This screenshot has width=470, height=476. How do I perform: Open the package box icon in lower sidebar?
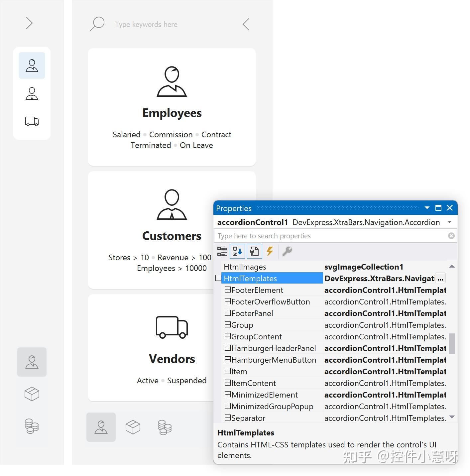tap(32, 394)
